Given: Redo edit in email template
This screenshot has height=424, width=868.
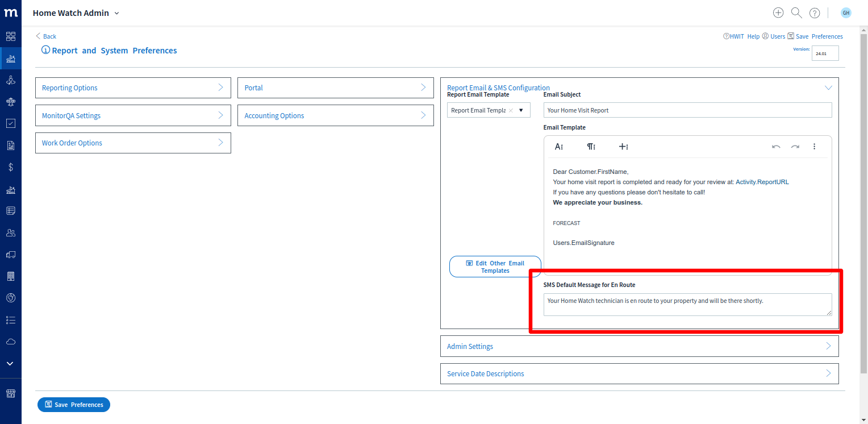Looking at the screenshot, I should coord(795,147).
